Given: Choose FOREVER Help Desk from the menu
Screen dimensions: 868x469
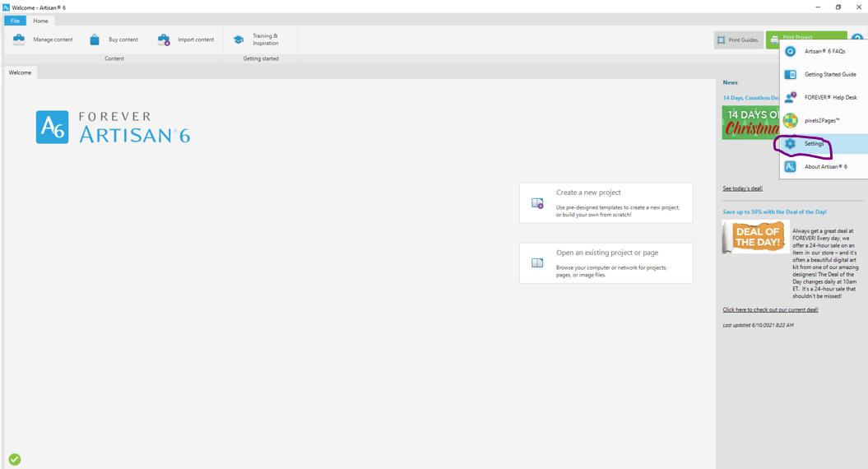Looking at the screenshot, I should click(x=830, y=97).
